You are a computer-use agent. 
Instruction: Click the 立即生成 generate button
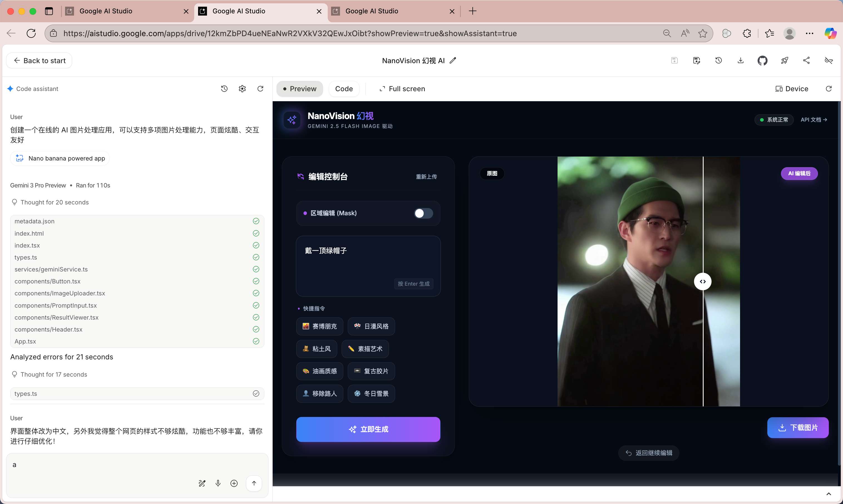(368, 429)
